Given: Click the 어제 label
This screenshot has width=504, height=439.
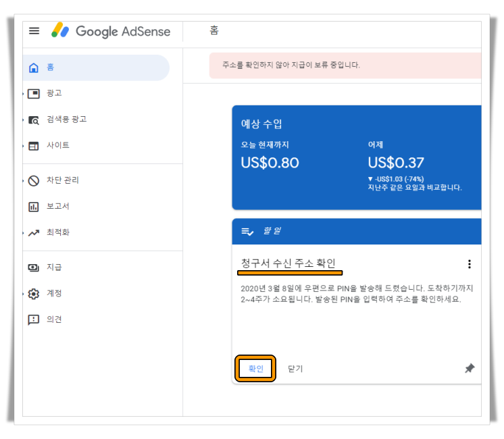Looking at the screenshot, I should (376, 145).
